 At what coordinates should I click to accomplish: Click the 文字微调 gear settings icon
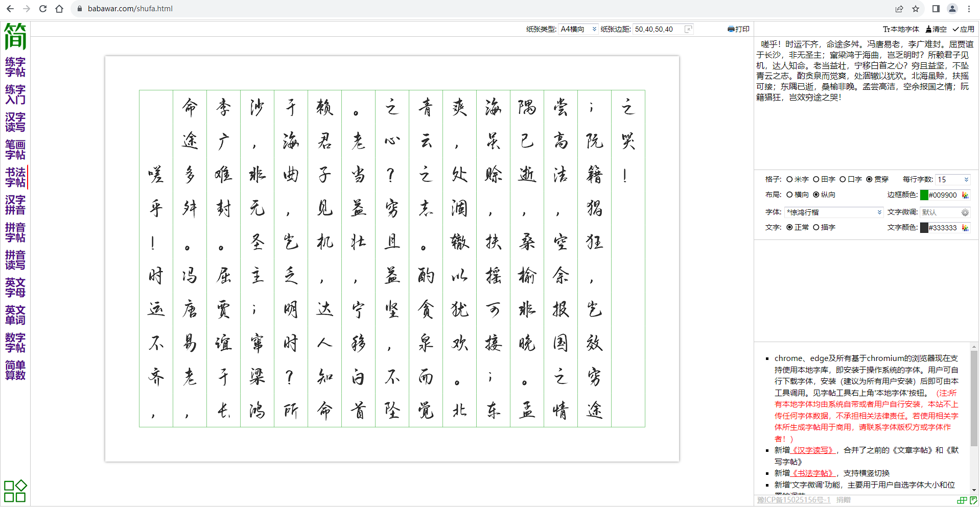[965, 212]
